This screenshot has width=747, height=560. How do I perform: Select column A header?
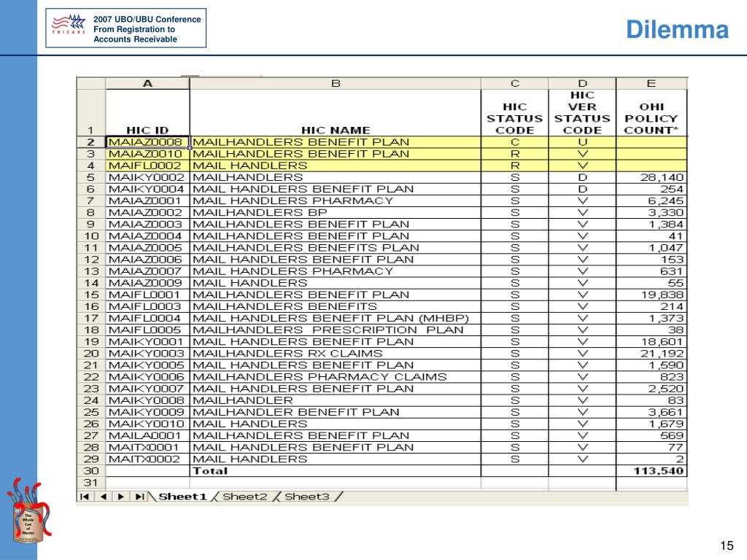(x=147, y=83)
